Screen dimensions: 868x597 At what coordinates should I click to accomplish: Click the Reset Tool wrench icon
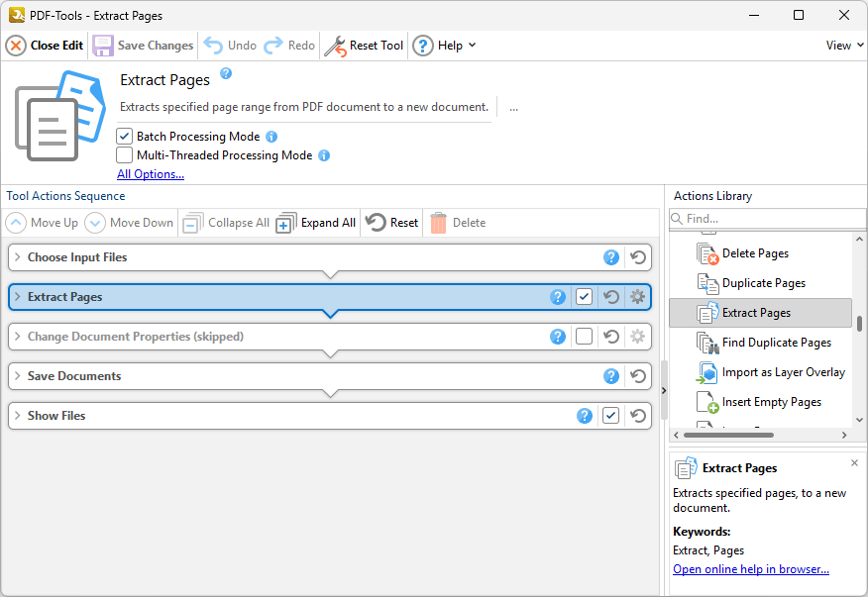point(336,46)
